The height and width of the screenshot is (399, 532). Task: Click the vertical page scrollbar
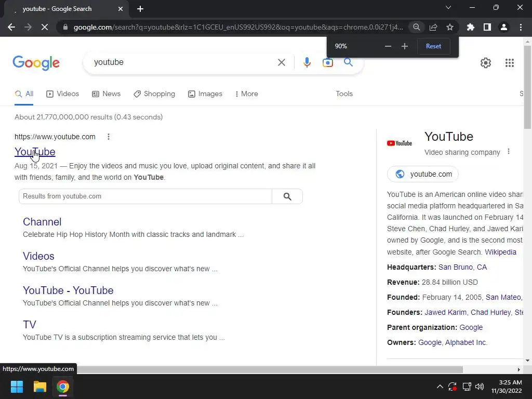pyautogui.click(x=527, y=87)
